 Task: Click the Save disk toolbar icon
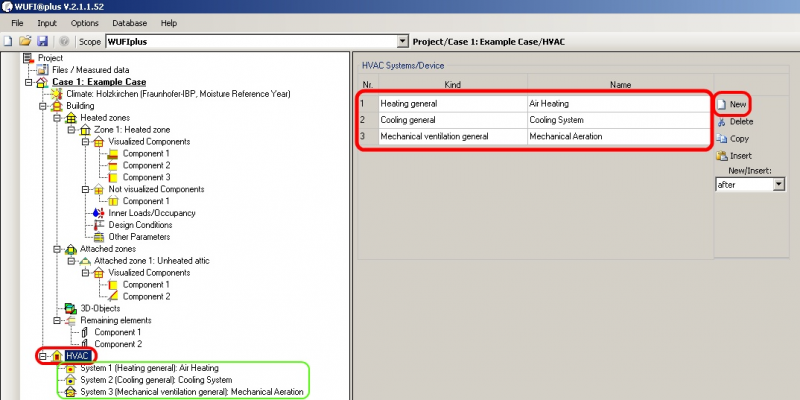42,41
